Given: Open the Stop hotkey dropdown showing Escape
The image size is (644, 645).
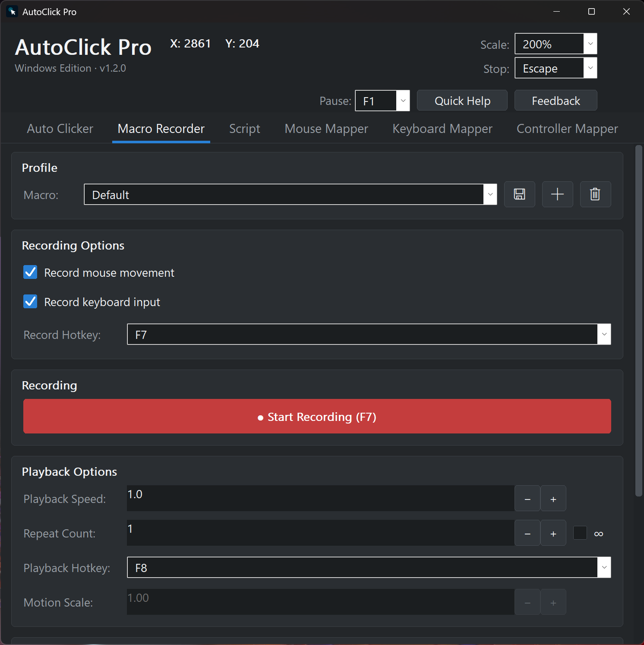Looking at the screenshot, I should click(x=556, y=68).
